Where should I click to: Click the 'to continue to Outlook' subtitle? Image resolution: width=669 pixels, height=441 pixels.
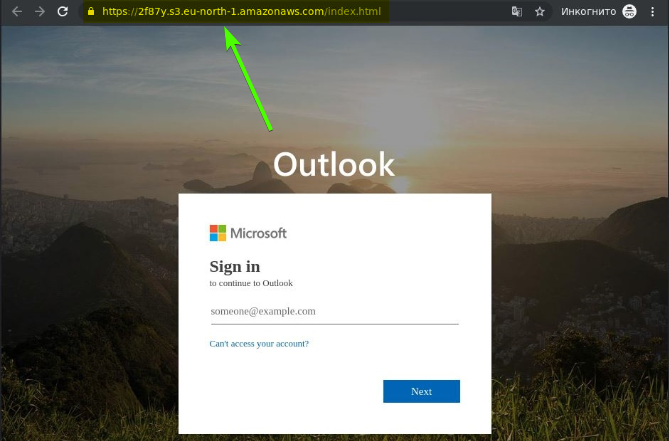tap(251, 283)
